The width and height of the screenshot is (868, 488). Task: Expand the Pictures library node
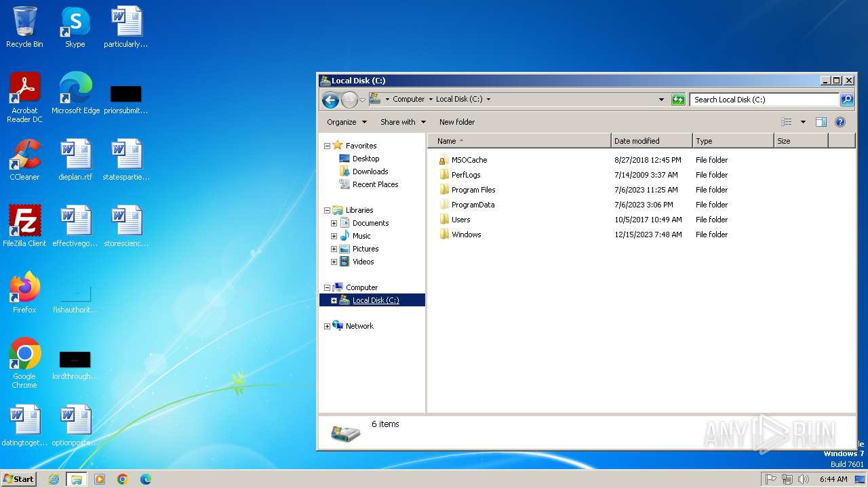pos(334,249)
